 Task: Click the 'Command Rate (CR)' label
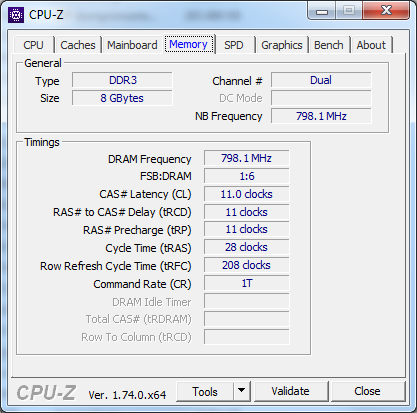142,284
